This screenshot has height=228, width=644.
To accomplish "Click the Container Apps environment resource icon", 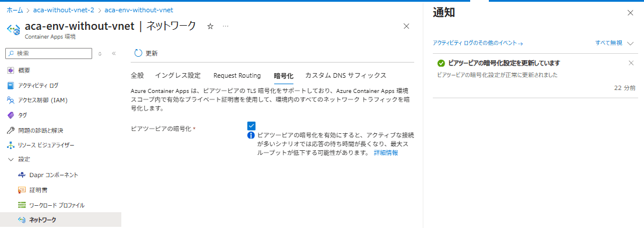I will (x=14, y=30).
